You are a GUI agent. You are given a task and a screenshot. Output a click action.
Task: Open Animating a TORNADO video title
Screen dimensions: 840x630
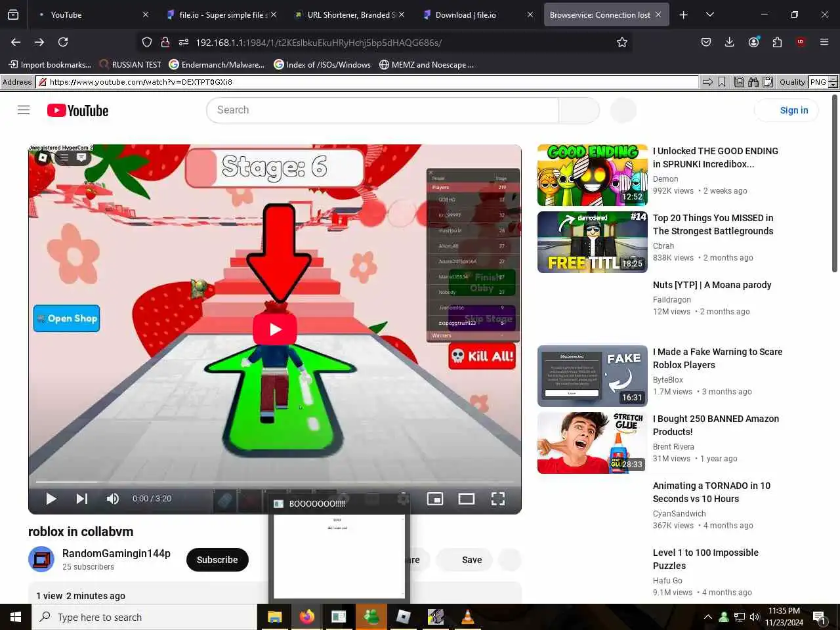click(711, 492)
